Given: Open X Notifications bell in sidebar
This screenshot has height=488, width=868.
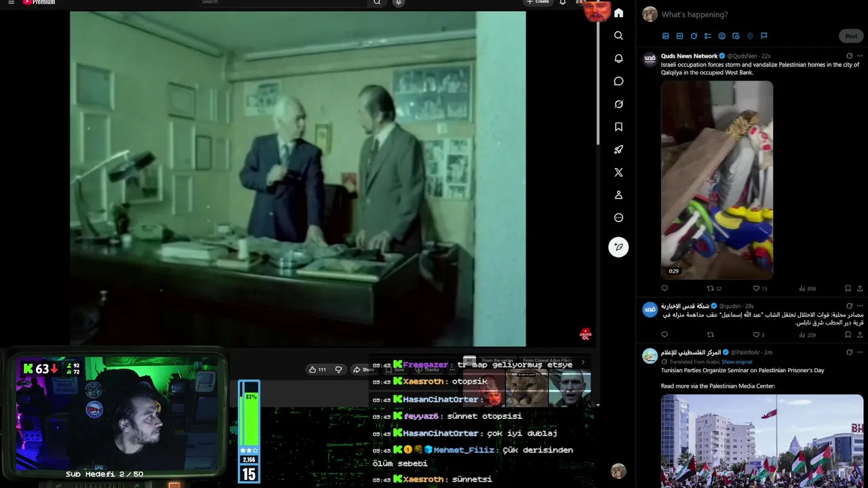Looking at the screenshot, I should [x=618, y=58].
